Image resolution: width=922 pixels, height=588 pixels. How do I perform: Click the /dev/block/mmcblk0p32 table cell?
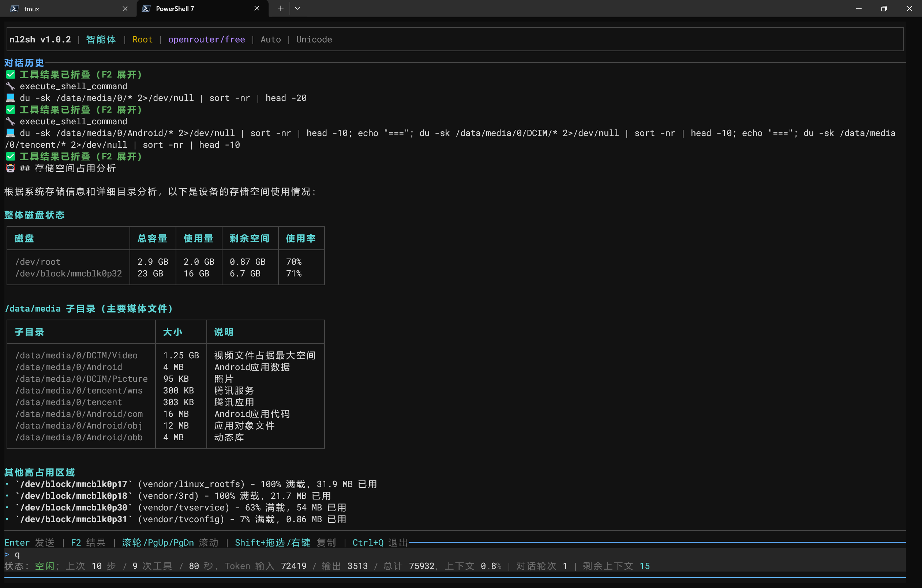pos(68,274)
